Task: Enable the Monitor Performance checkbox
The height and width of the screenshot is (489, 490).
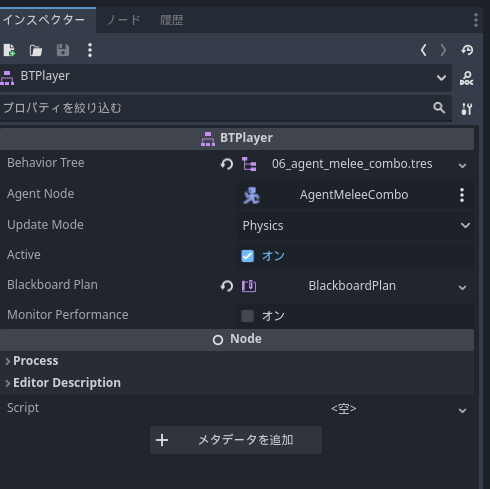Action: [248, 316]
